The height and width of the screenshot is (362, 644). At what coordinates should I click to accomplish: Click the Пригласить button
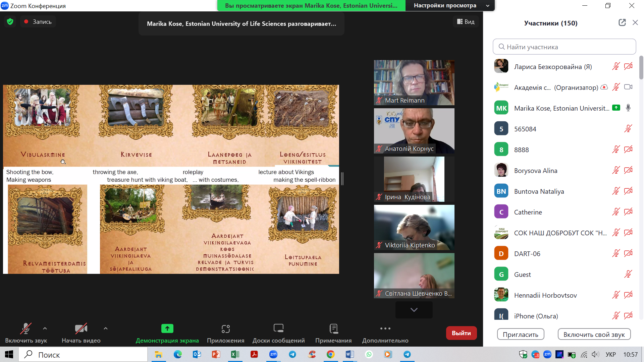520,335
